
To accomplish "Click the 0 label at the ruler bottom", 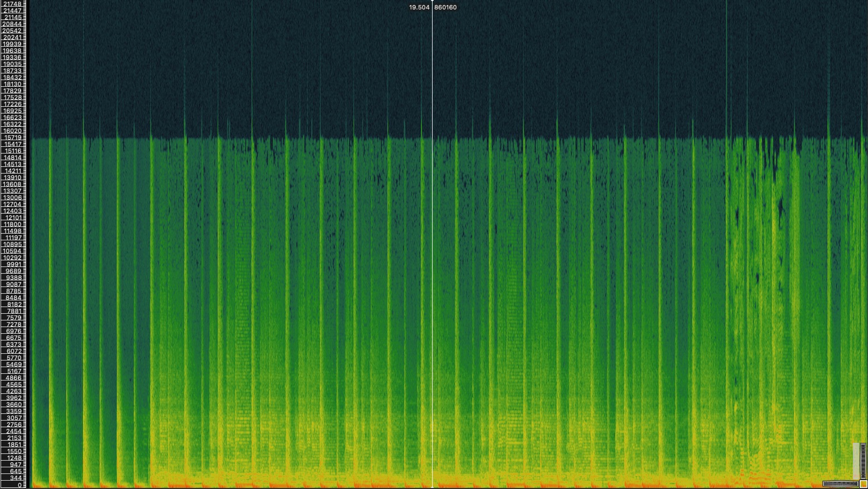I will pyautogui.click(x=17, y=485).
